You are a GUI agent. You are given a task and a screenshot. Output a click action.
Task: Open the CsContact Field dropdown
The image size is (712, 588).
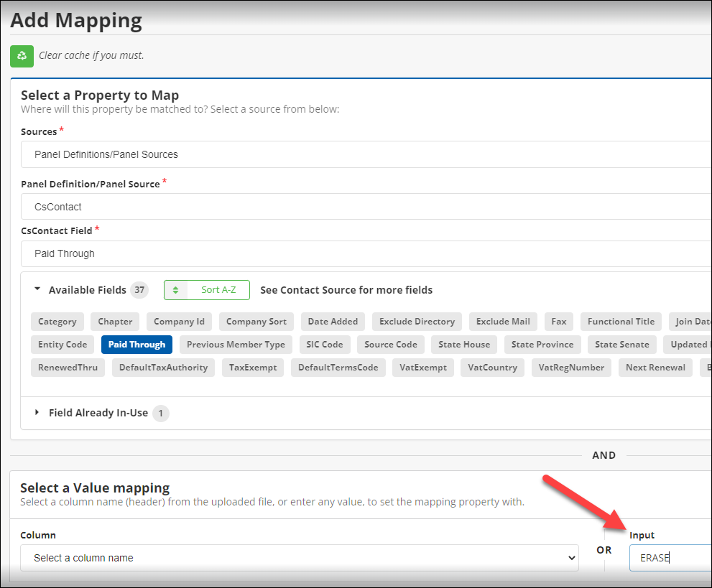pyautogui.click(x=366, y=253)
